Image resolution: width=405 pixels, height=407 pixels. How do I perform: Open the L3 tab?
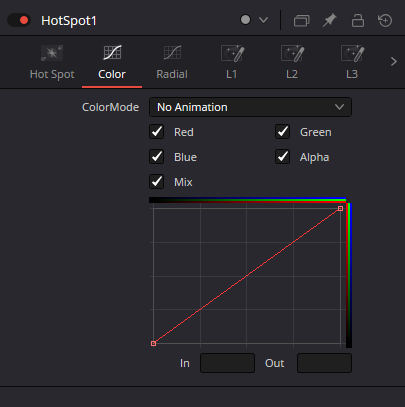click(352, 63)
